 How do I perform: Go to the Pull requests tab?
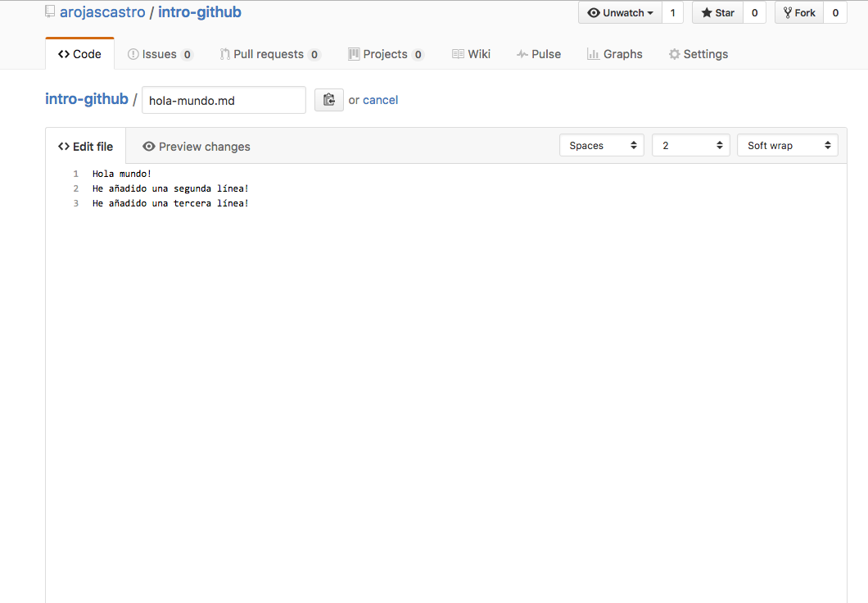coord(269,54)
